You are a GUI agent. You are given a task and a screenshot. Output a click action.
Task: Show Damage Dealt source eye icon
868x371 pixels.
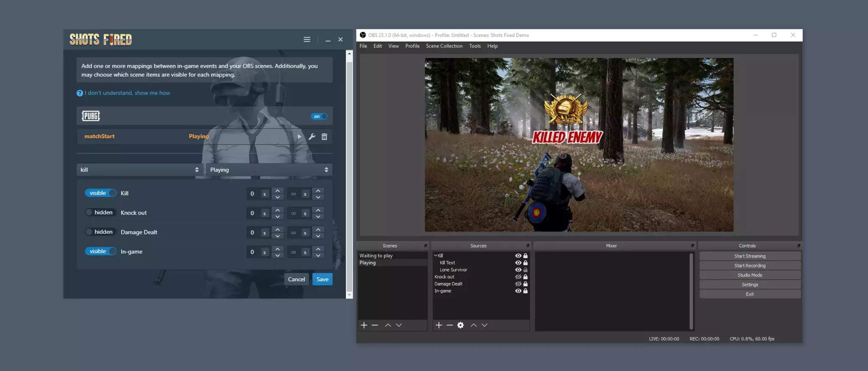pos(518,284)
